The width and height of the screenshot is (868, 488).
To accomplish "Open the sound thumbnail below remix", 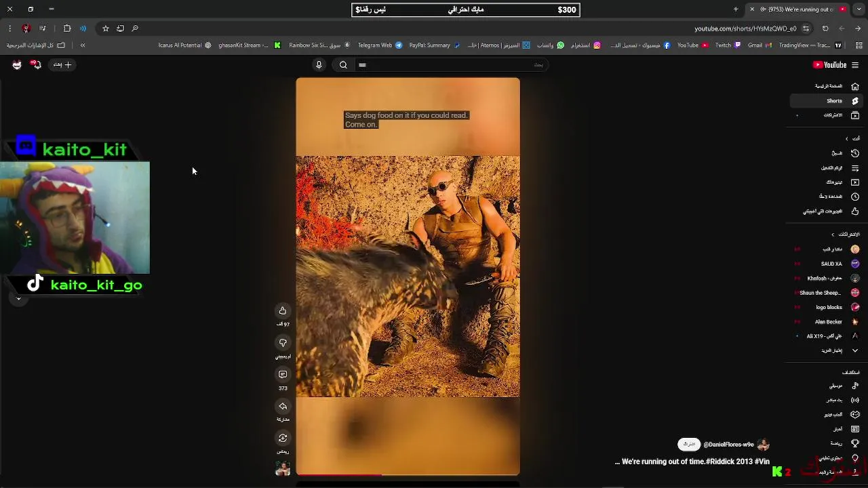I will coord(283,468).
